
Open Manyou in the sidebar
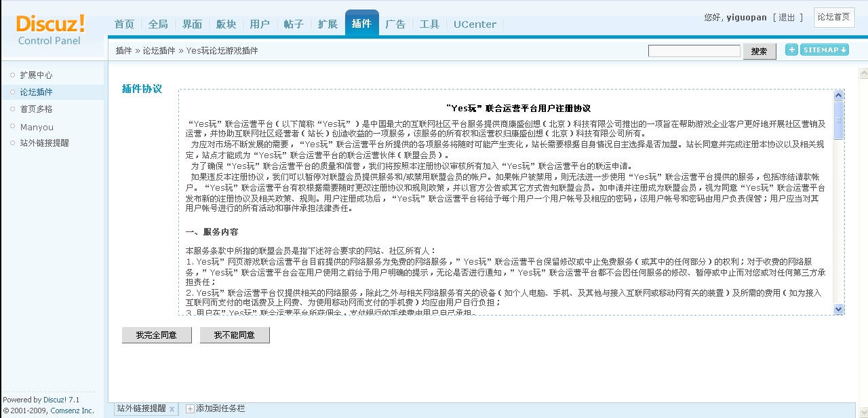click(37, 127)
